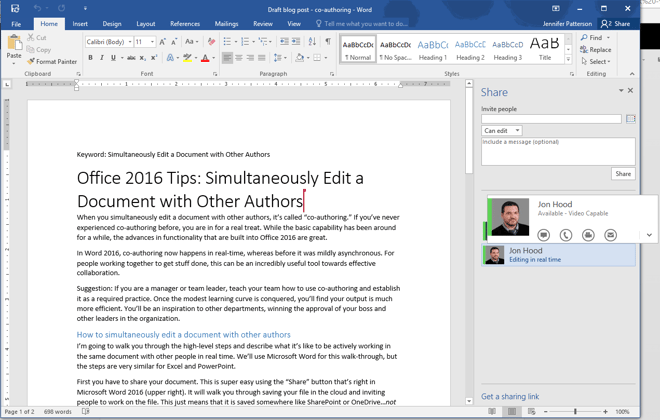Image resolution: width=660 pixels, height=420 pixels.
Task: Toggle bold formatting
Action: [90, 58]
